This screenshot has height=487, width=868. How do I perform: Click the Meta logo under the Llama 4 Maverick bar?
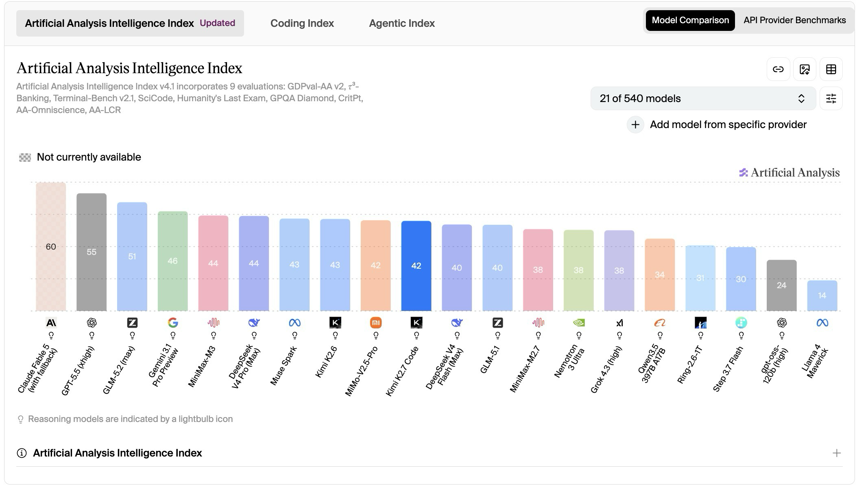pyautogui.click(x=822, y=323)
